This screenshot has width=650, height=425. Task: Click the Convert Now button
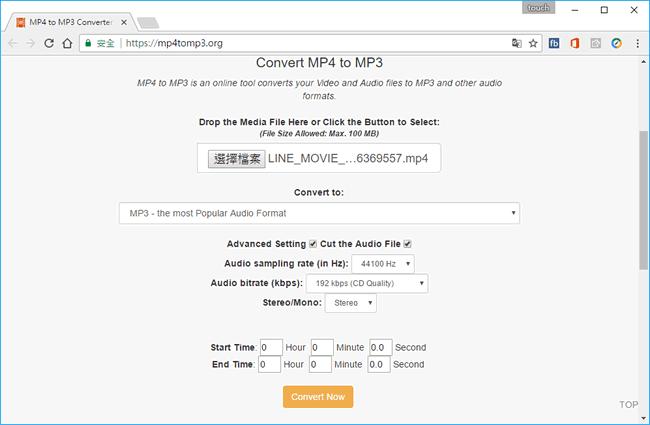[x=318, y=397]
